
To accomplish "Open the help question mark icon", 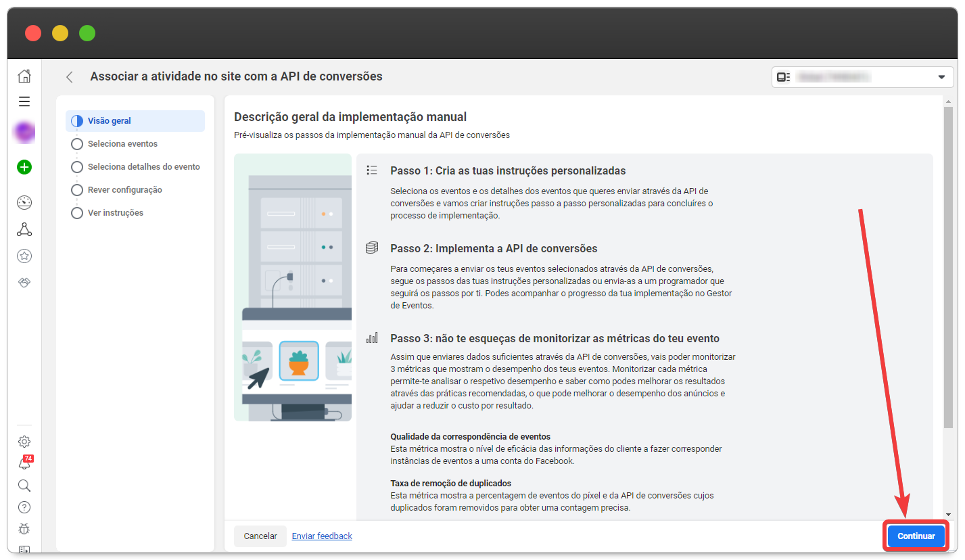I will (24, 507).
